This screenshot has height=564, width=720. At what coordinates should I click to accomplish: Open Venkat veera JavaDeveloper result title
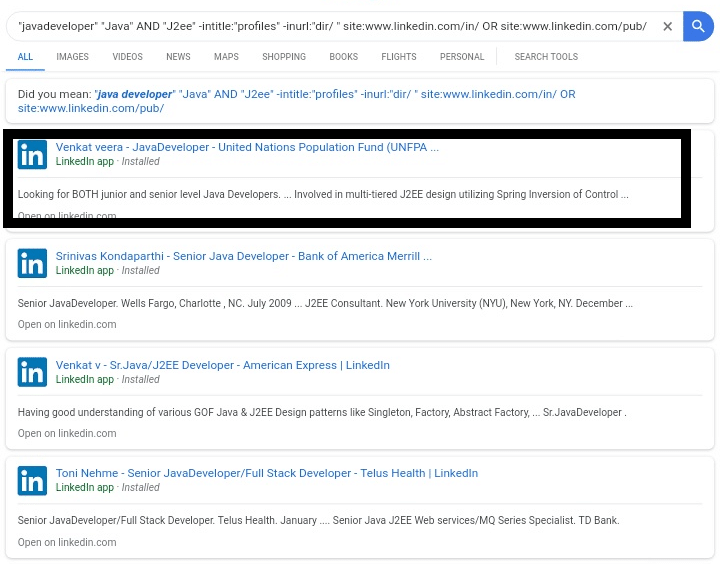[x=247, y=147]
